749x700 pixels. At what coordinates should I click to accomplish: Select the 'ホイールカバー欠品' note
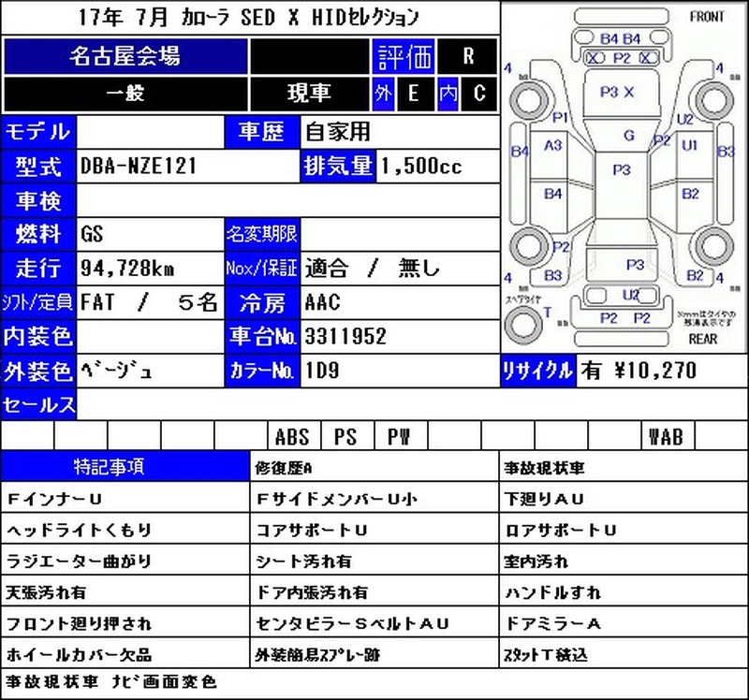(x=80, y=654)
